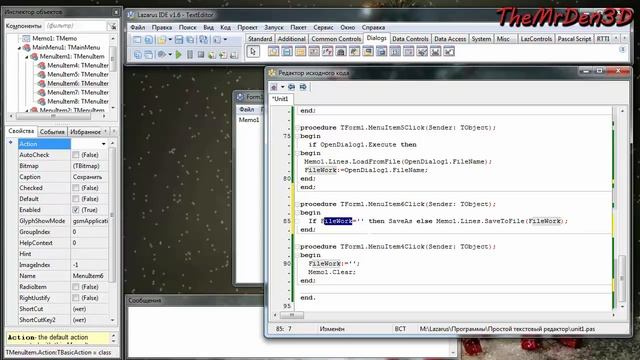The height and width of the screenshot is (360, 640).
Task: Toggle the Checked property checkbox
Action: click(76, 188)
